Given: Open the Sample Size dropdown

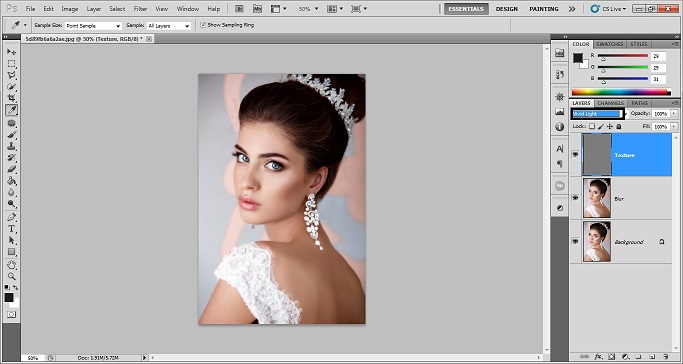Looking at the screenshot, I should (x=93, y=26).
